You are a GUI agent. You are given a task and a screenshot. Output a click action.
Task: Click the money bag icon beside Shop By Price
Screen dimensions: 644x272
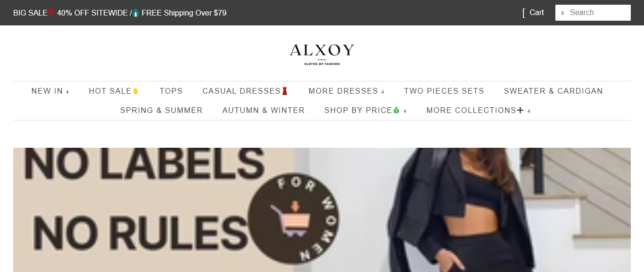(396, 110)
